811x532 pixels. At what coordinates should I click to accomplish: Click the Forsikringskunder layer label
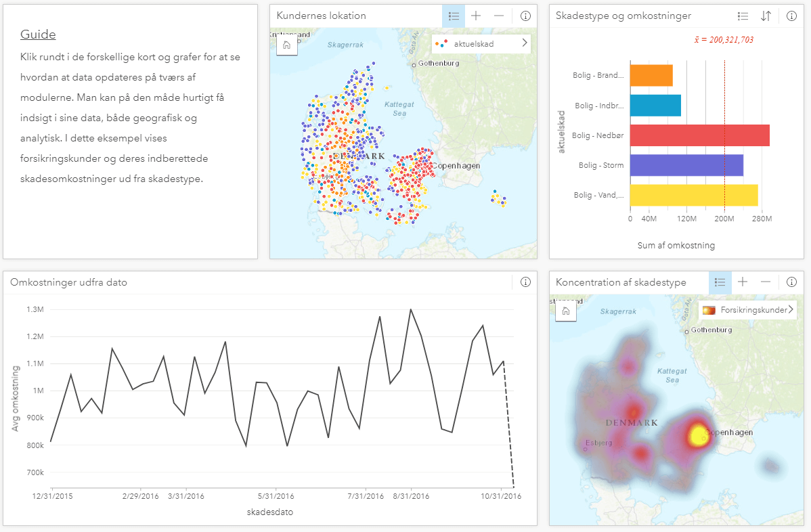753,310
